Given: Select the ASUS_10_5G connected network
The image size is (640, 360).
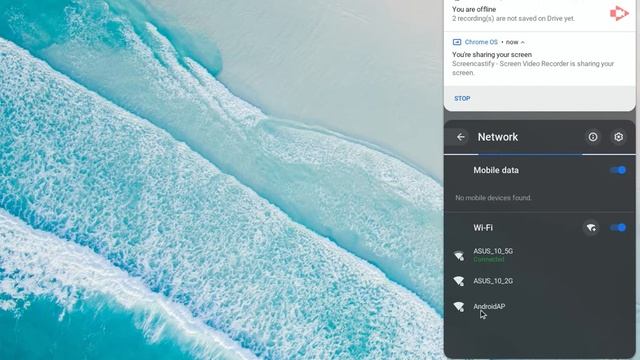Looking at the screenshot, I should click(540, 255).
